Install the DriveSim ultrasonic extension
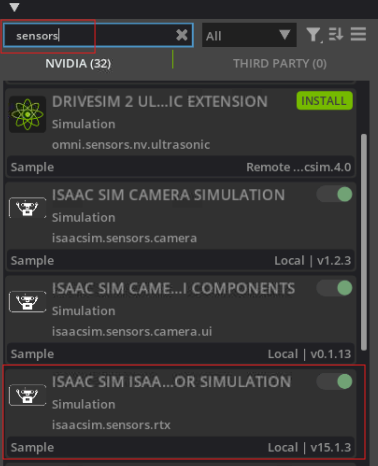This screenshot has width=378, height=466. tap(324, 101)
